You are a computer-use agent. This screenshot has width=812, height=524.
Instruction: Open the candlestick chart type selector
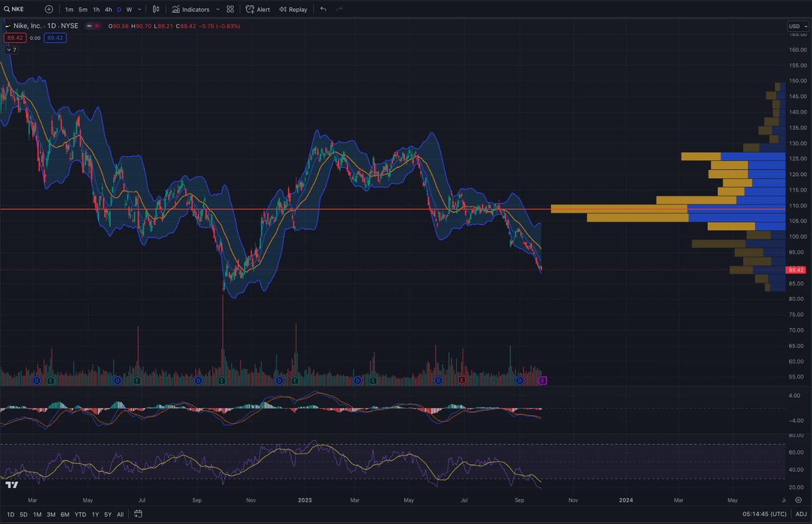[156, 9]
